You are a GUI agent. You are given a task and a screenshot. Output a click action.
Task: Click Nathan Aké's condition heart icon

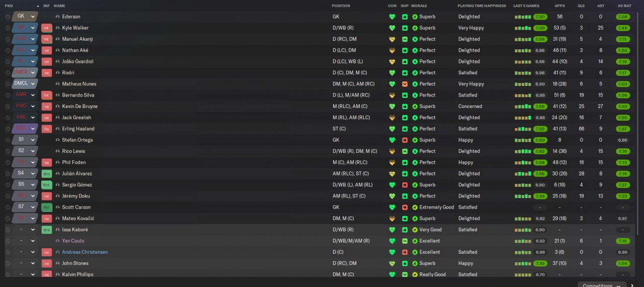[392, 50]
